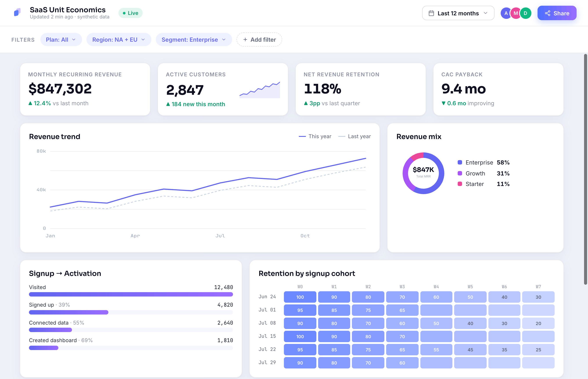Click the 2,847 Active Customers value
588x379 pixels.
pyautogui.click(x=185, y=90)
